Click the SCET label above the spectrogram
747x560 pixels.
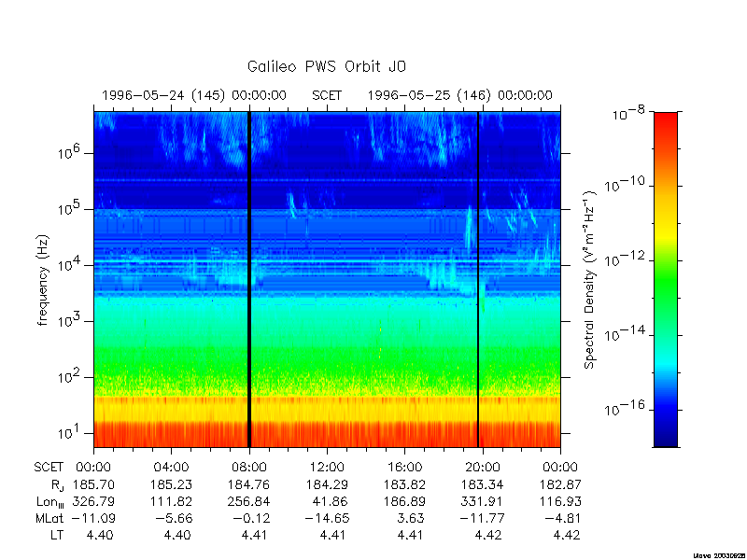click(x=327, y=96)
